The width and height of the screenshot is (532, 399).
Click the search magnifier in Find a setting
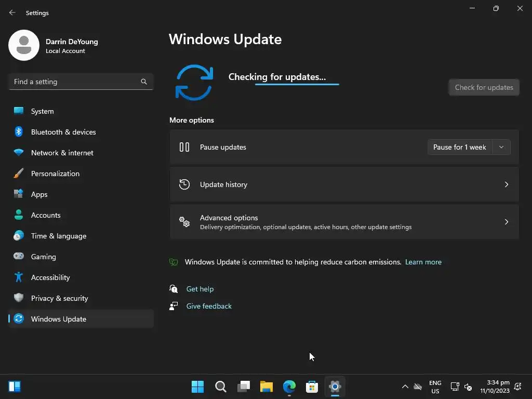click(144, 82)
